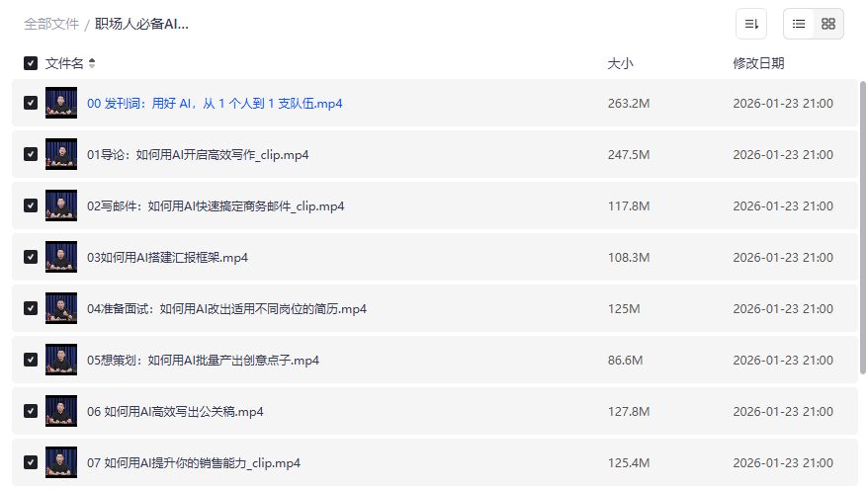Viewport: 868px width, 489px height.
Task: Click the video thumbnail for 07 如何用AI提升你的销售能力
Action: (x=61, y=463)
